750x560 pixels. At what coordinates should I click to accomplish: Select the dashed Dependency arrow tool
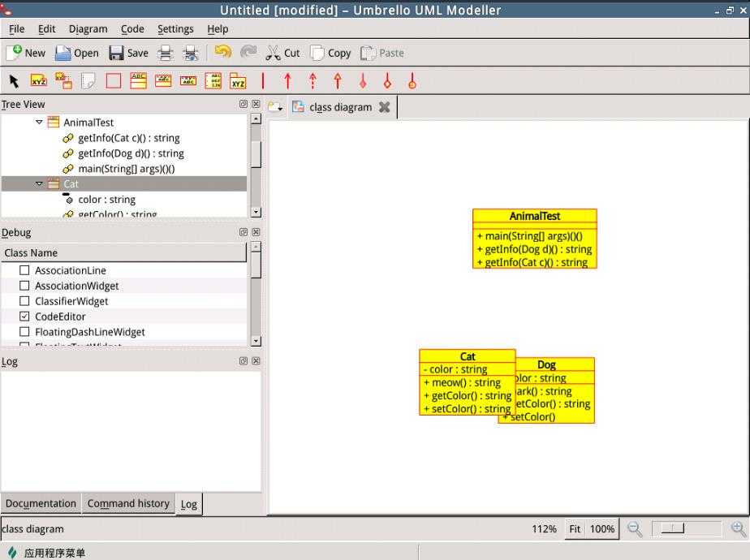coord(312,81)
